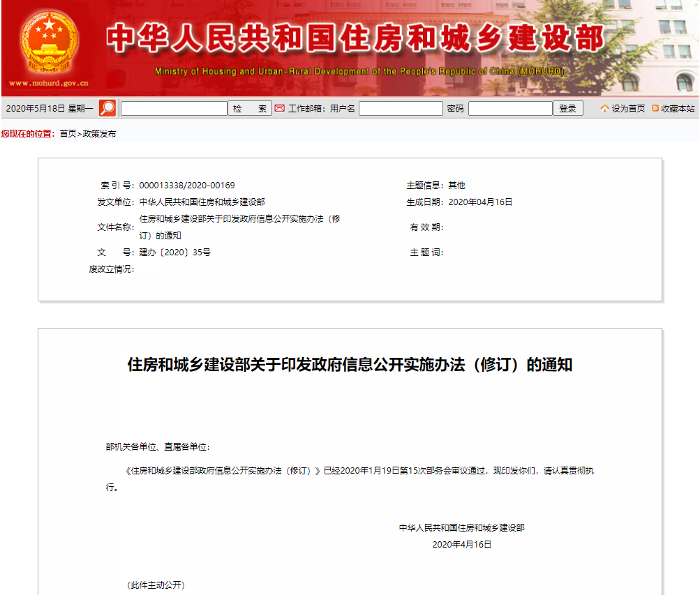Viewport: 700px width, 595px height.
Task: Click the red envelope work-mail icon
Action: pyautogui.click(x=279, y=108)
